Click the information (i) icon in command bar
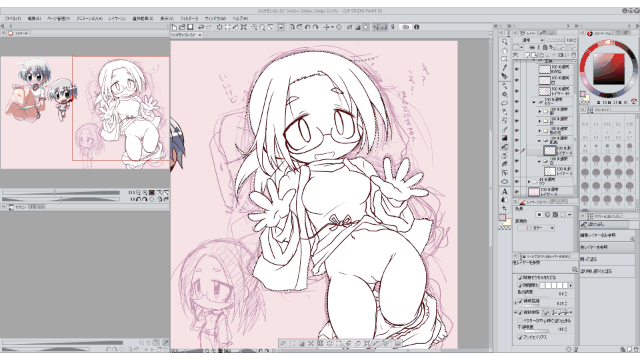 click(416, 27)
